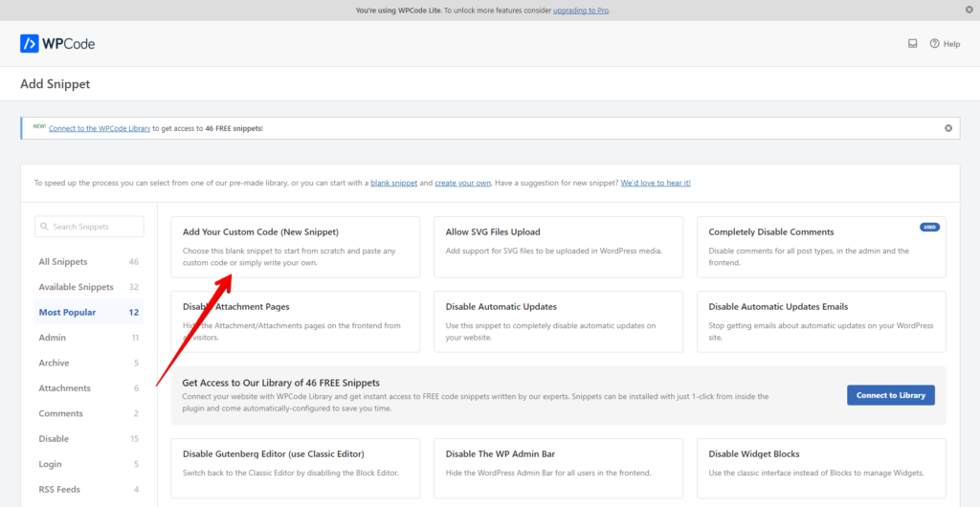980x507 pixels.
Task: Click the Add Snippet page heading
Action: click(x=55, y=83)
